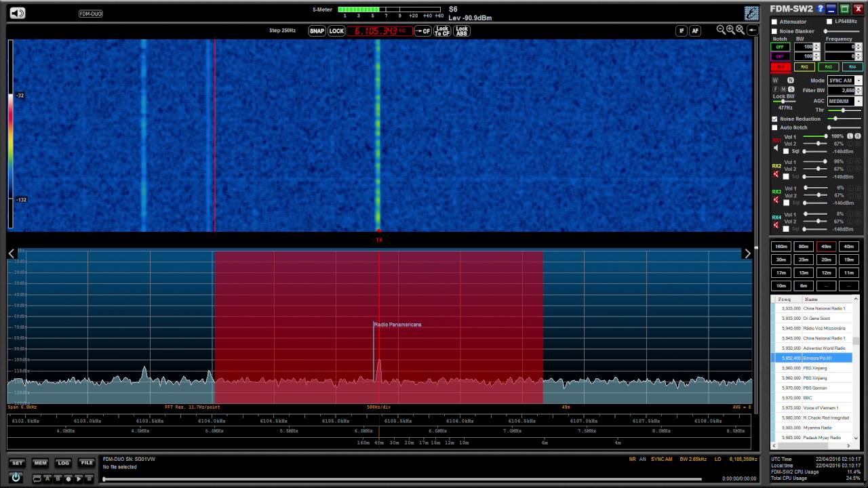Zoom out the spectrum view
This screenshot has height=488, width=868.
pyautogui.click(x=721, y=30)
